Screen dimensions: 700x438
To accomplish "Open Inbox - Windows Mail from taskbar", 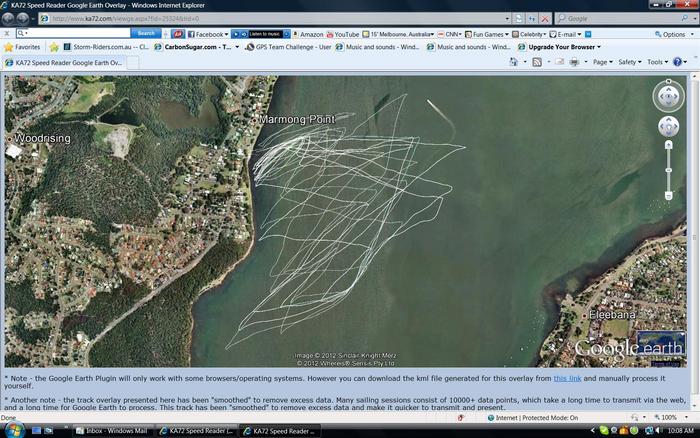I will tap(115, 430).
